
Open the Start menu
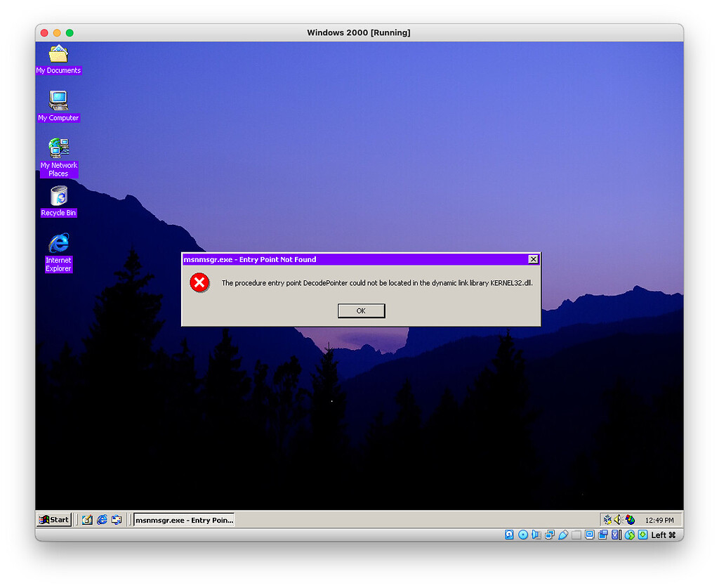53,520
